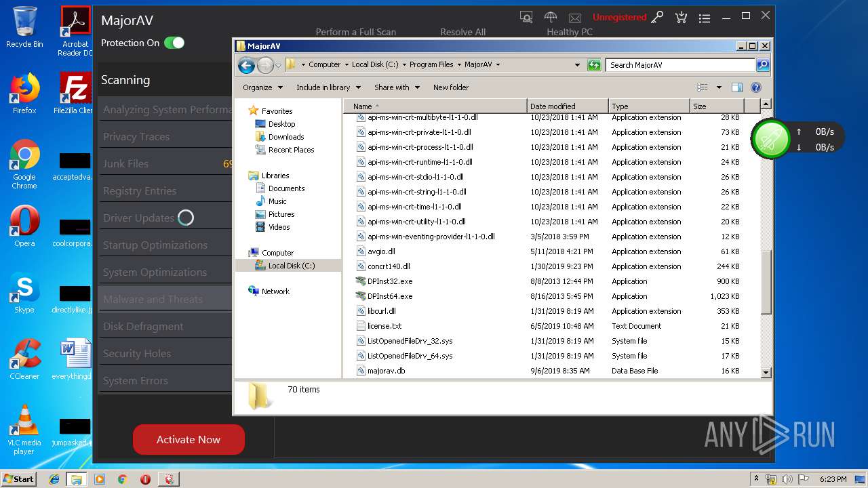Image resolution: width=868 pixels, height=488 pixels.
Task: Open the shopping cart purchase icon
Action: [x=681, y=18]
